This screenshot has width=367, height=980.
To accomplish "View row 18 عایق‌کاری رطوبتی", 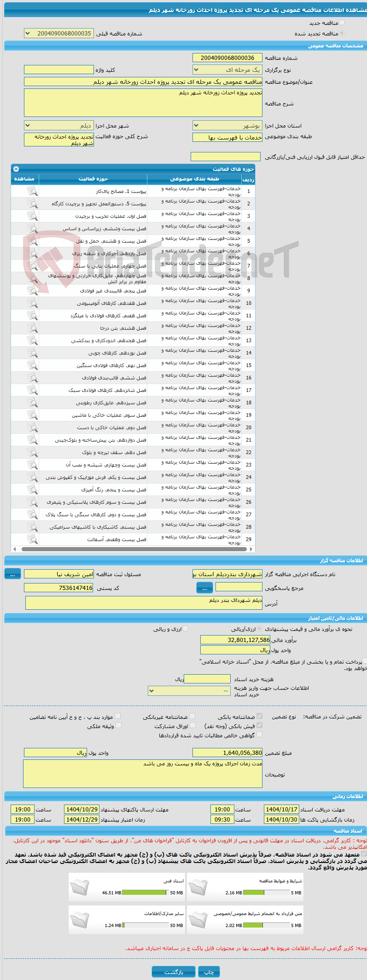I will (x=32, y=402).
